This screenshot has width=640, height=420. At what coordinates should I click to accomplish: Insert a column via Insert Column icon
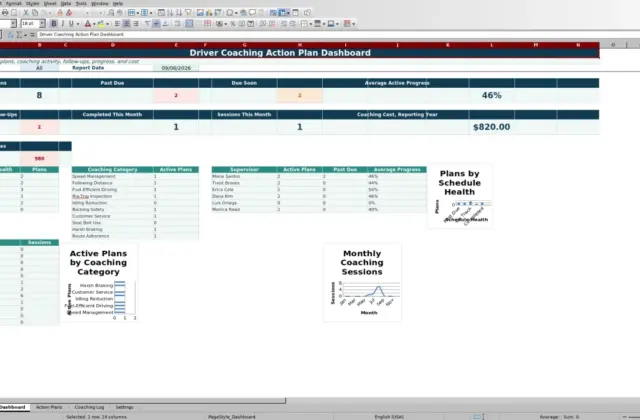point(144,13)
